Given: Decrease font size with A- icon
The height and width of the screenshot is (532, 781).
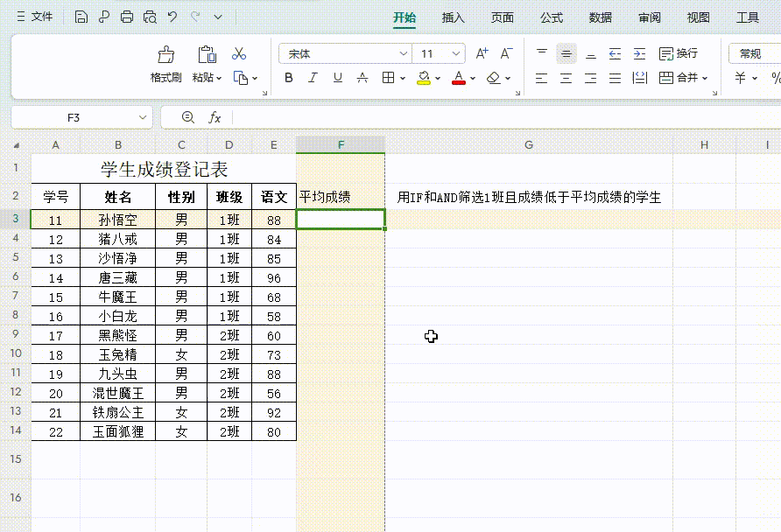Looking at the screenshot, I should (506, 53).
